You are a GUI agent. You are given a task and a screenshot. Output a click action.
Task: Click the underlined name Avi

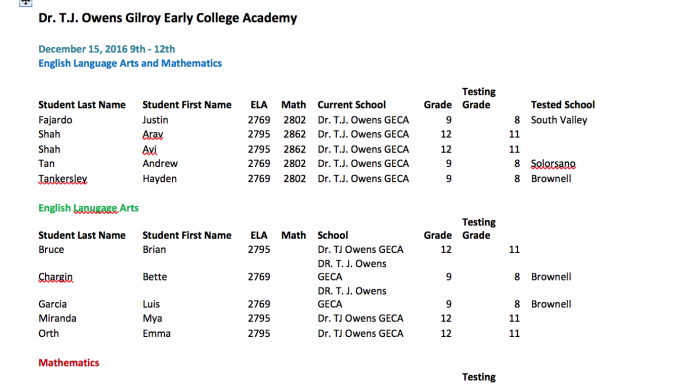tap(150, 149)
